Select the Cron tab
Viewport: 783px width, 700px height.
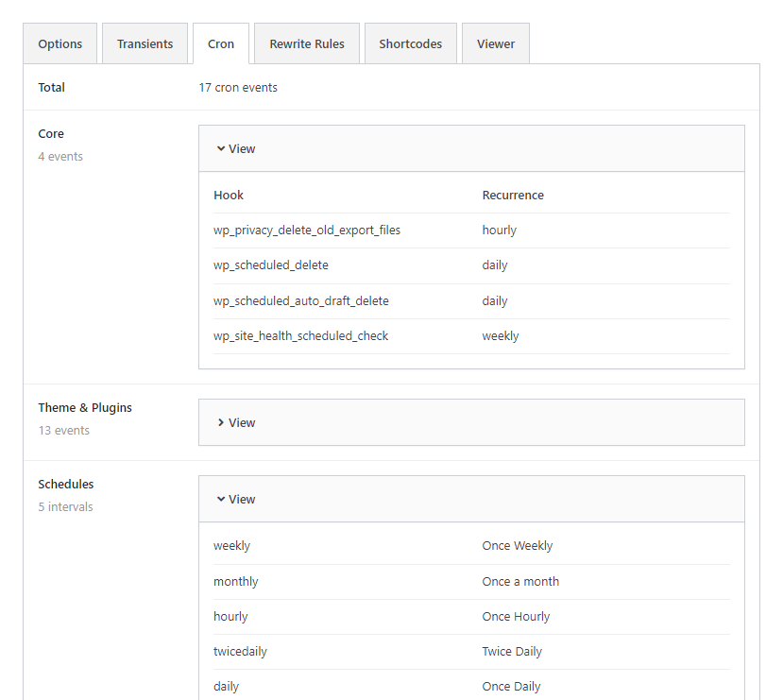coord(221,43)
